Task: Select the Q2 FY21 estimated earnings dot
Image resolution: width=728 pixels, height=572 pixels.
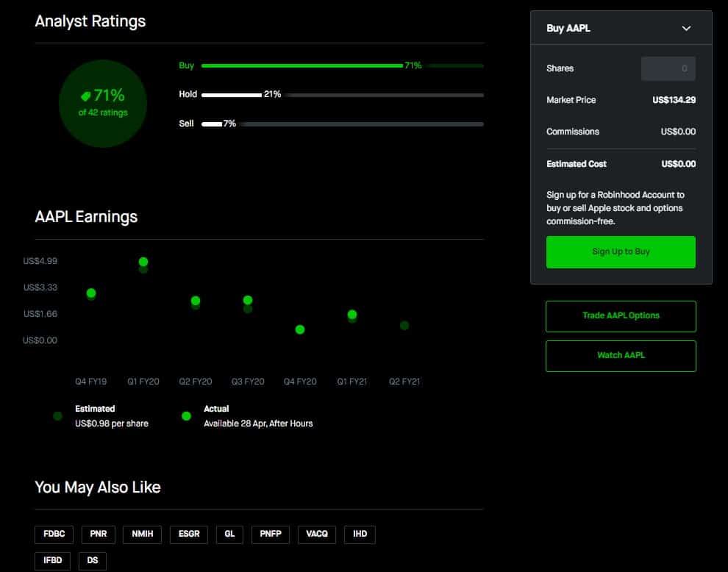Action: point(404,326)
